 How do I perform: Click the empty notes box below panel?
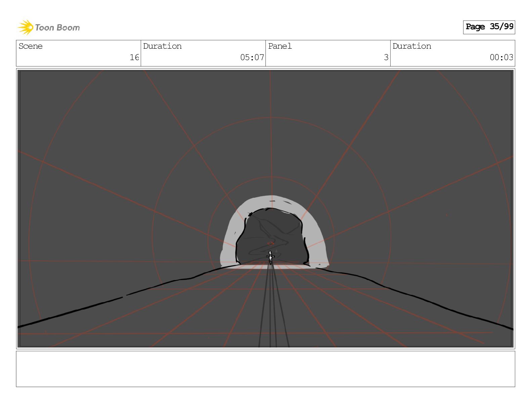pyautogui.click(x=265, y=369)
